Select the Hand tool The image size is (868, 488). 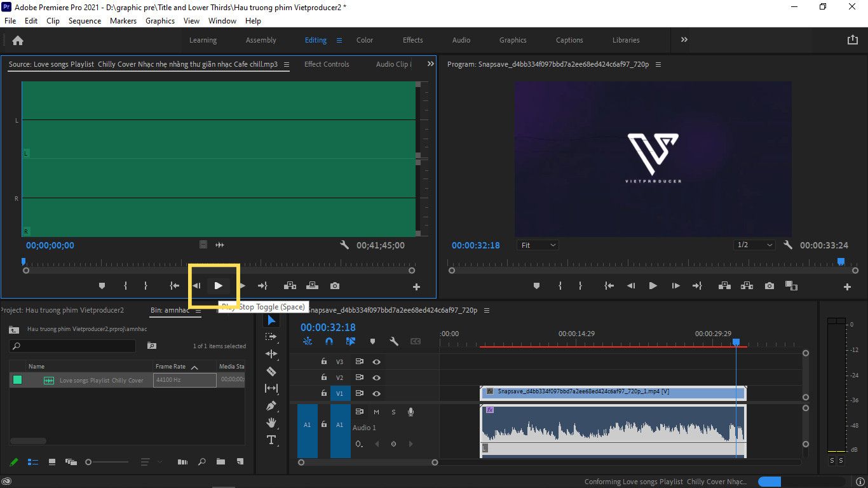coord(271,423)
